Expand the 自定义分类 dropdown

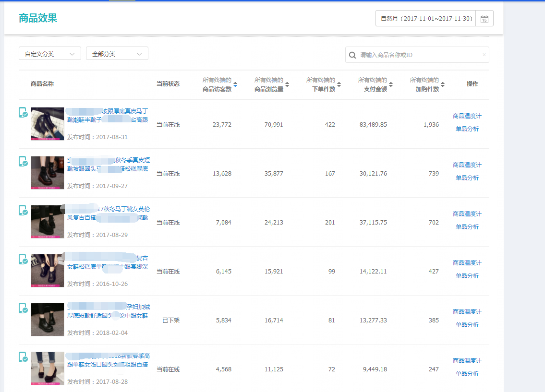click(50, 54)
